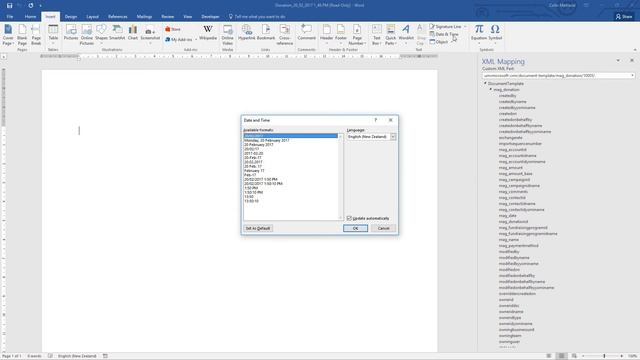This screenshot has width=640, height=360.
Task: Insert a SmartArt graphic
Action: point(117,33)
